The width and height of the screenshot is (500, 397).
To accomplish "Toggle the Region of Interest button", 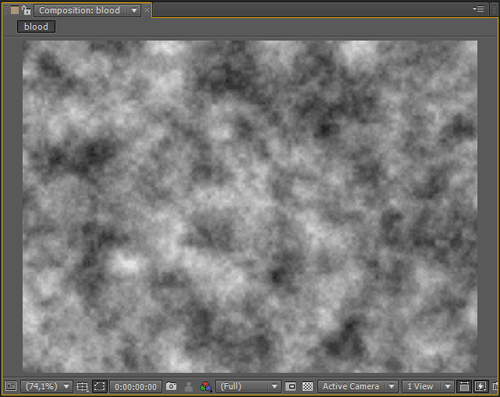I will click(291, 386).
